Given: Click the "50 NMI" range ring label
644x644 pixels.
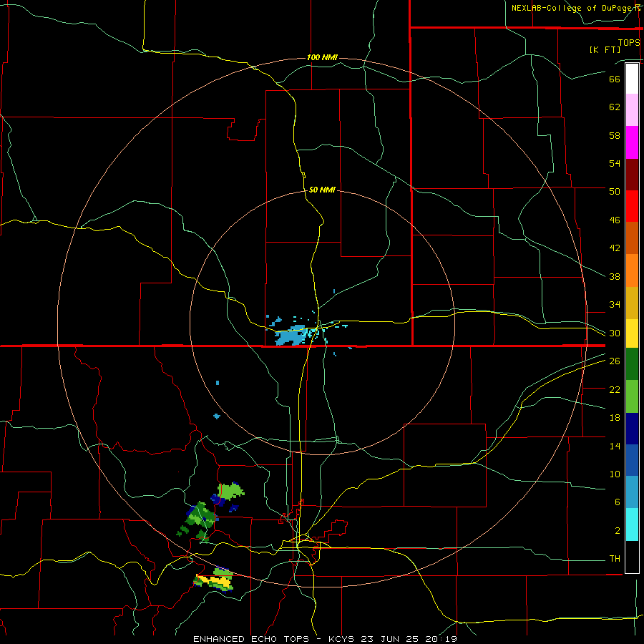Looking at the screenshot, I should (322, 190).
